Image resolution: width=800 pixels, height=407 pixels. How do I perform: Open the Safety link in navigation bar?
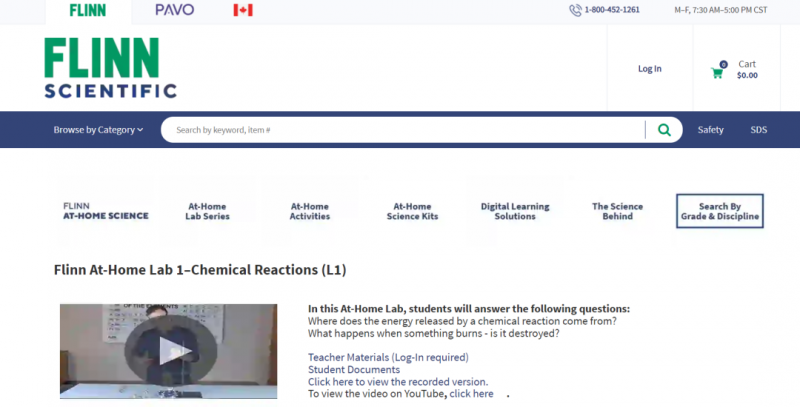[x=710, y=130]
